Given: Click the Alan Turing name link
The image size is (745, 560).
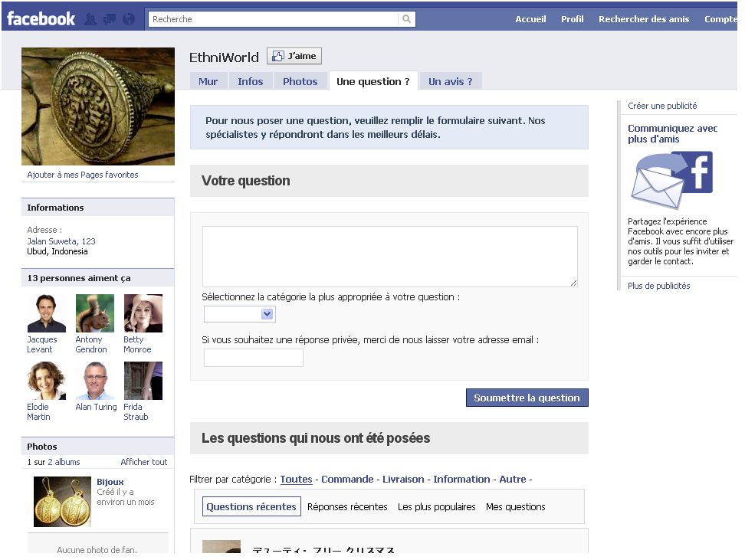Looking at the screenshot, I should (96, 407).
